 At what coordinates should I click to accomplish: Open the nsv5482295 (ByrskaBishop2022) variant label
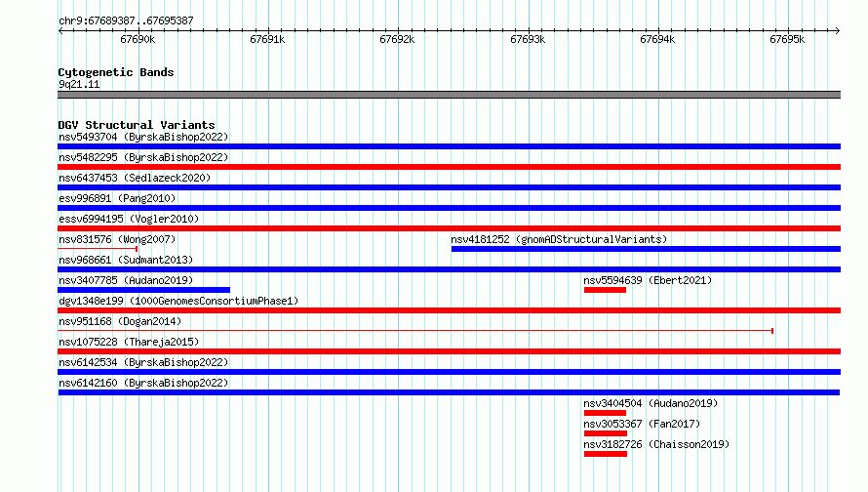point(143,157)
